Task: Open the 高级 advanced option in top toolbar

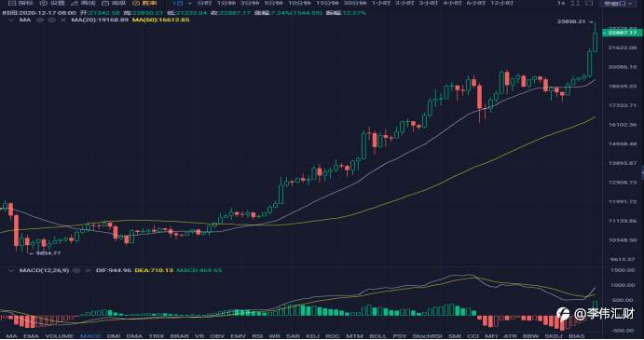Action: coord(114,3)
